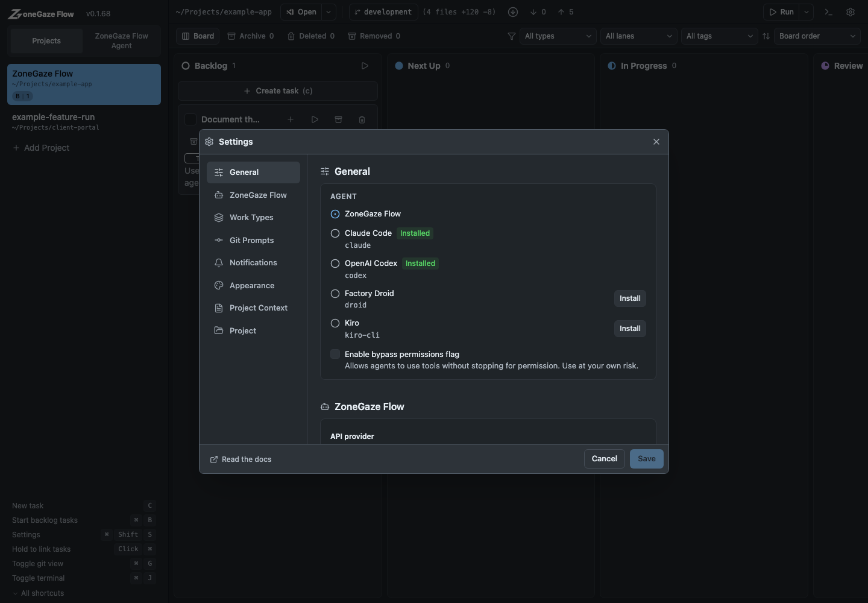Open the development branch selector
This screenshot has width=868, height=603.
[383, 12]
